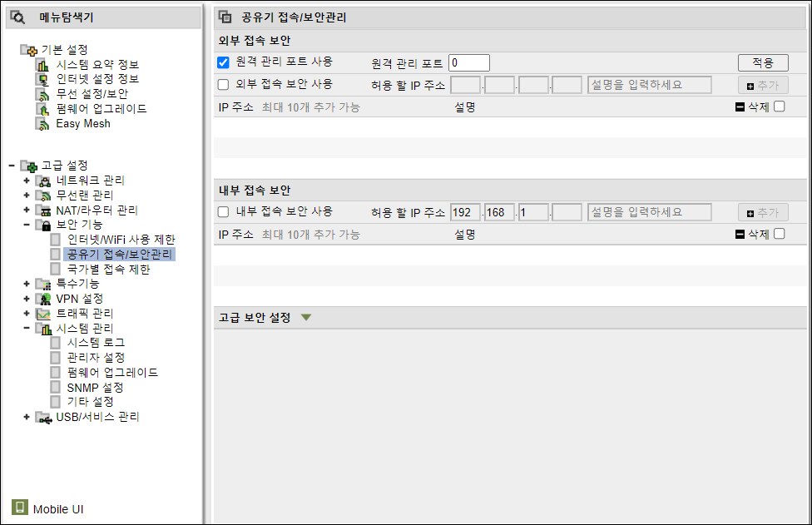Click the NAT/라우터 관리 folder icon
Viewport: 812px width, 525px height.
coord(43,210)
